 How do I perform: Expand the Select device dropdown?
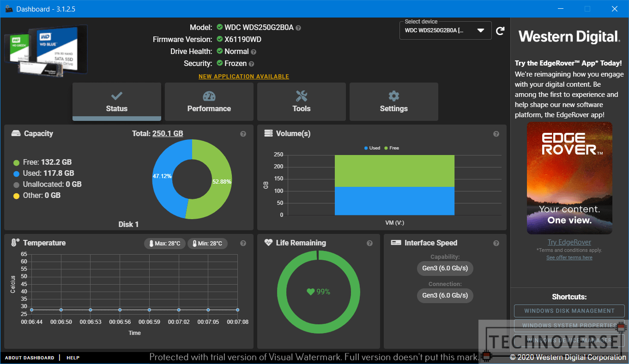click(446, 30)
